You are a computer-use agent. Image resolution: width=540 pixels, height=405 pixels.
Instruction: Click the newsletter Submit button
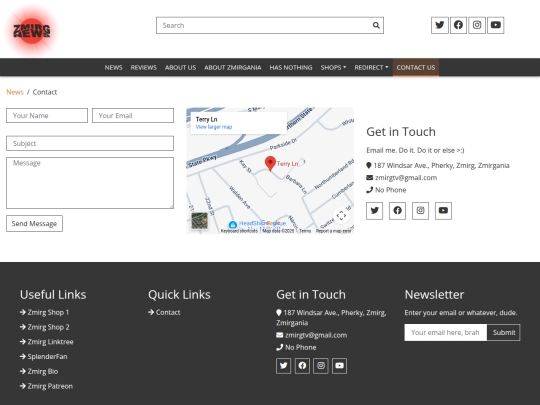504,332
